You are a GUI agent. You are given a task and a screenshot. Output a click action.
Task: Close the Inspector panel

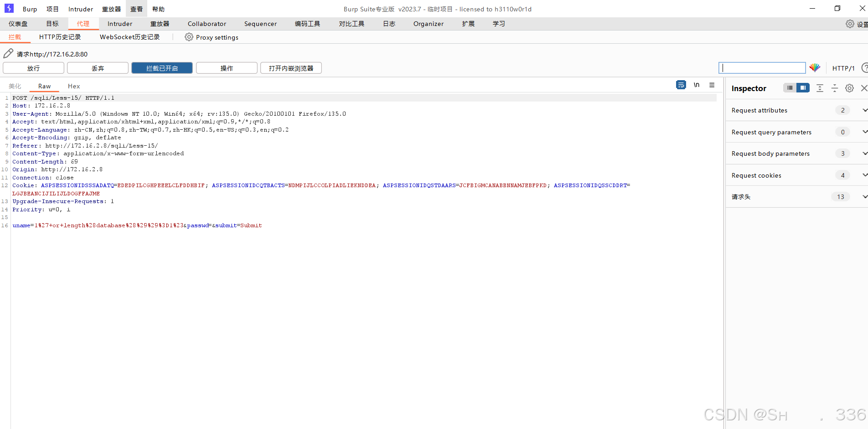click(x=864, y=88)
